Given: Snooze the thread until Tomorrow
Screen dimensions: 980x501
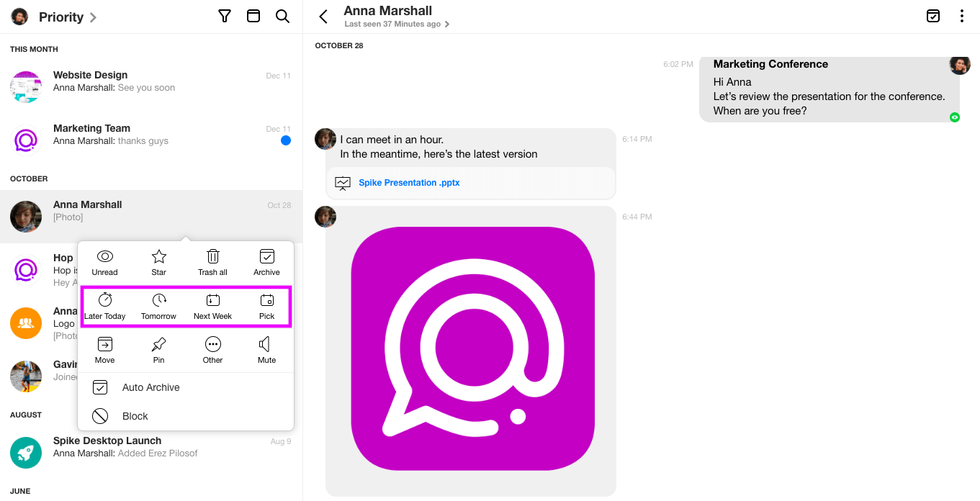Looking at the screenshot, I should coord(159,307).
